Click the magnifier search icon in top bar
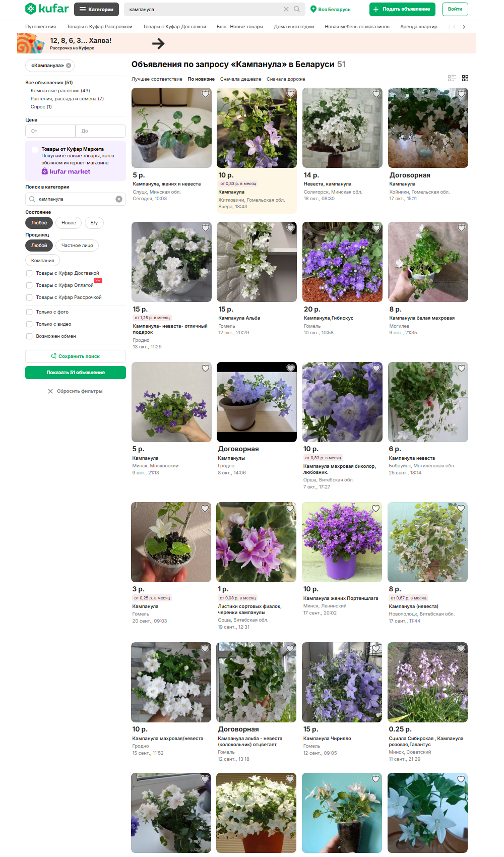The width and height of the screenshot is (504, 857). [x=297, y=9]
